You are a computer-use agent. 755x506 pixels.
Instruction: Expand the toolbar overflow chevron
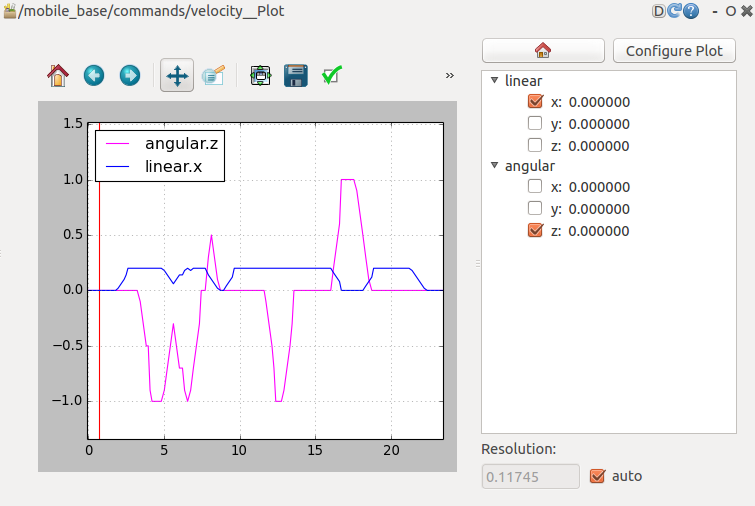coord(449,75)
